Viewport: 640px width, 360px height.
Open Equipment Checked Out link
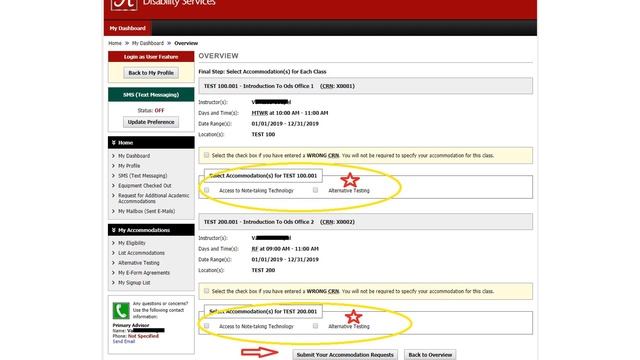144,185
